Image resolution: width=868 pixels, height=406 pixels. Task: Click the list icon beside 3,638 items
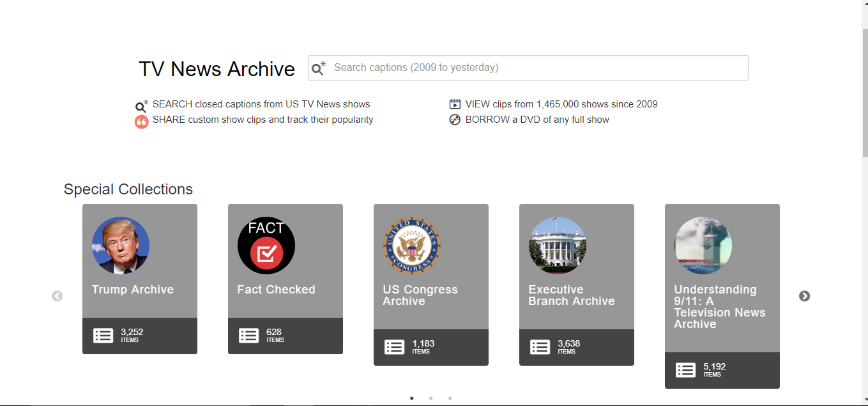(x=540, y=347)
